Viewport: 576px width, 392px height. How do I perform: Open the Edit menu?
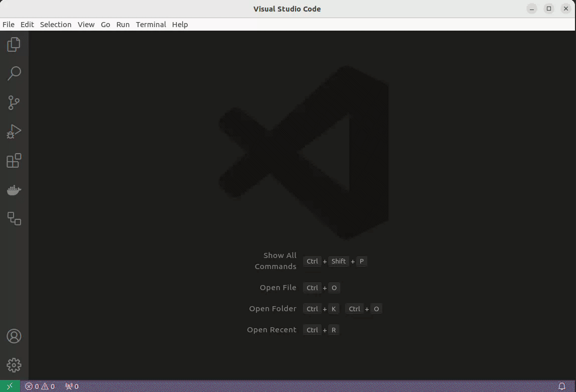coord(27,24)
